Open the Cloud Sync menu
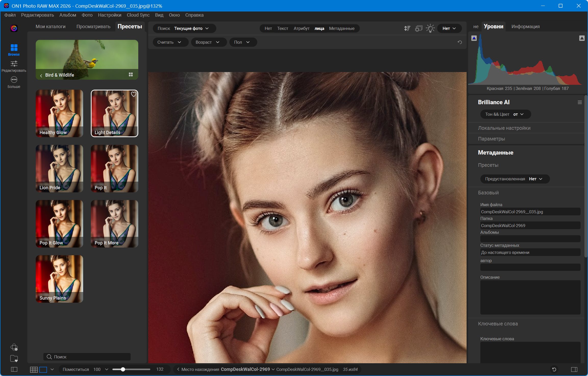Screen dimensions: 588x376 tap(138, 15)
